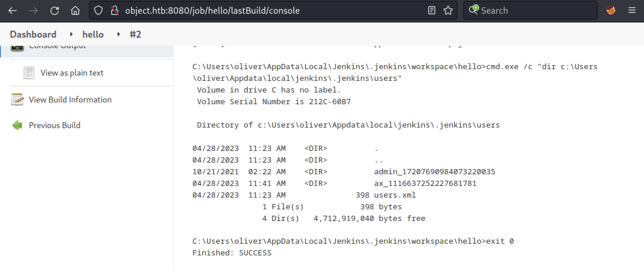Viewport: 644px width, 270px height.
Task: Expand the Dashboard breadcrumb arrow
Action: coord(71,34)
